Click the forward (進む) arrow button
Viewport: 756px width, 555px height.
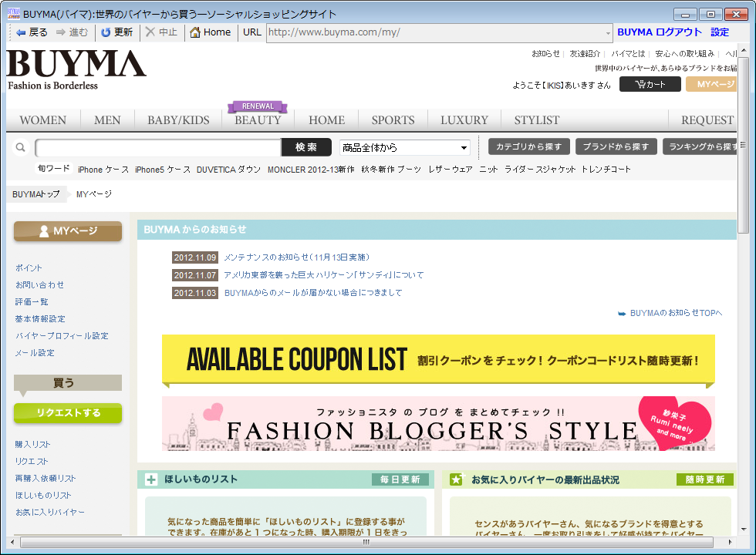pyautogui.click(x=72, y=32)
